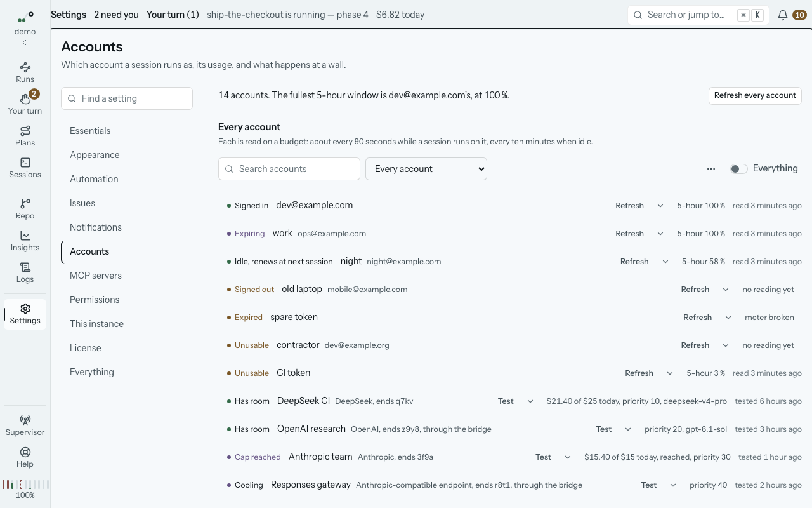Refresh the spare token account
812x508 pixels.
coord(697,317)
